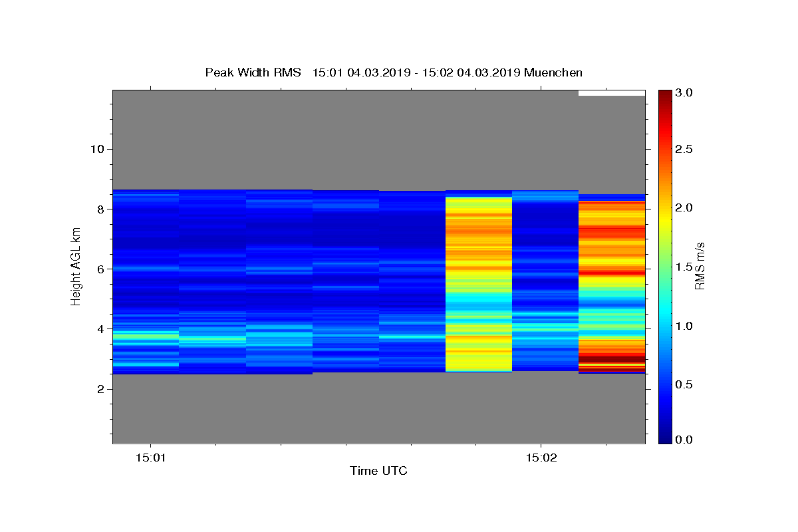Screen dimensions: 798x532
Task: Click the colorbar value 0.5
Action: click(x=685, y=384)
